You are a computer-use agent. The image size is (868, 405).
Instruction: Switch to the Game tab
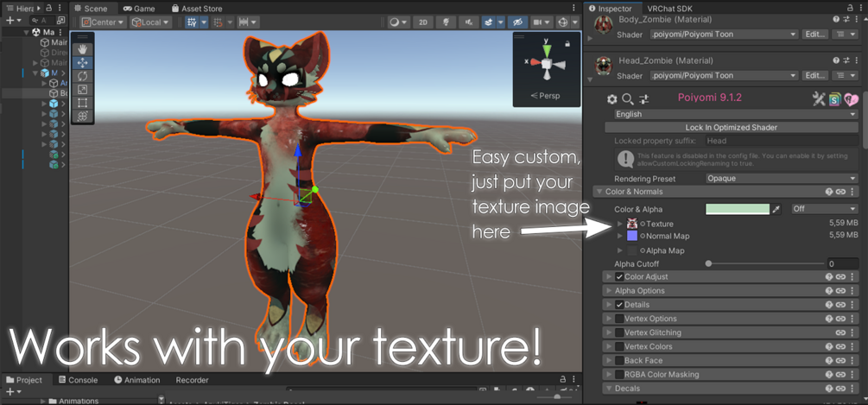click(x=140, y=9)
